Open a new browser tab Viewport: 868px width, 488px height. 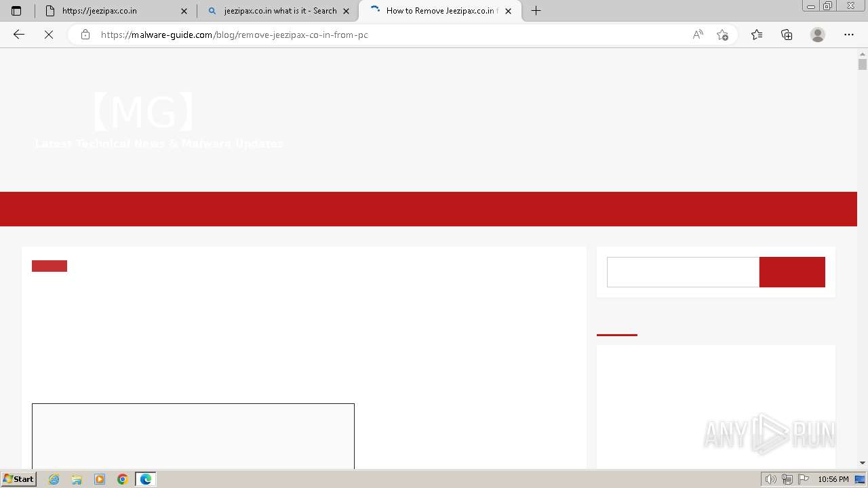(x=536, y=11)
